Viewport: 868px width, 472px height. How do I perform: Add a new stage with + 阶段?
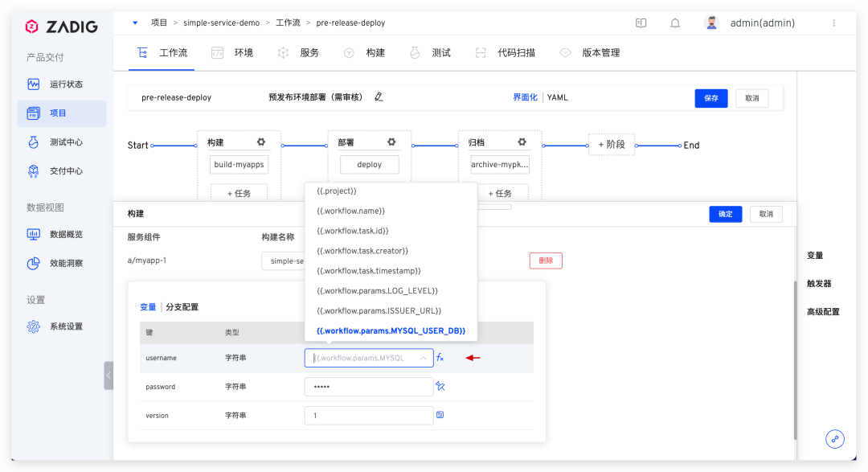click(x=612, y=145)
